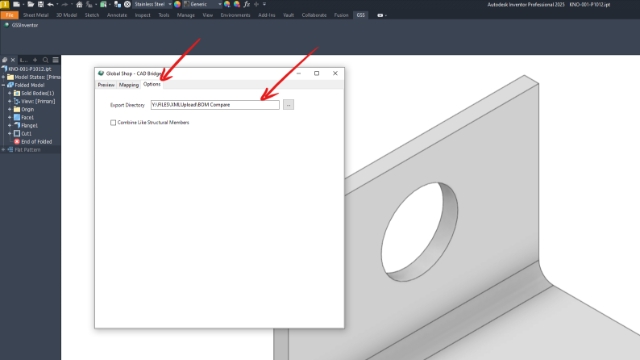Click the clear-appearance icon beside Generic dropdown
Image resolution: width=640 pixels, height=360 pixels.
227,4
